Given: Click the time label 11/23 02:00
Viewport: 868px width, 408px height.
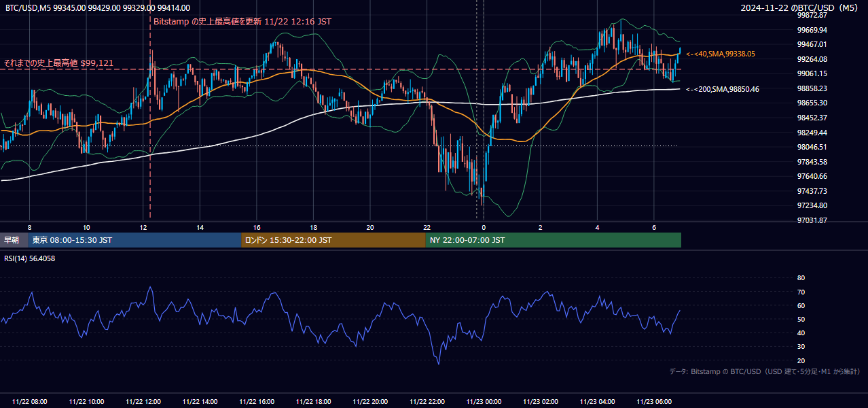Looking at the screenshot, I should click(x=541, y=402).
